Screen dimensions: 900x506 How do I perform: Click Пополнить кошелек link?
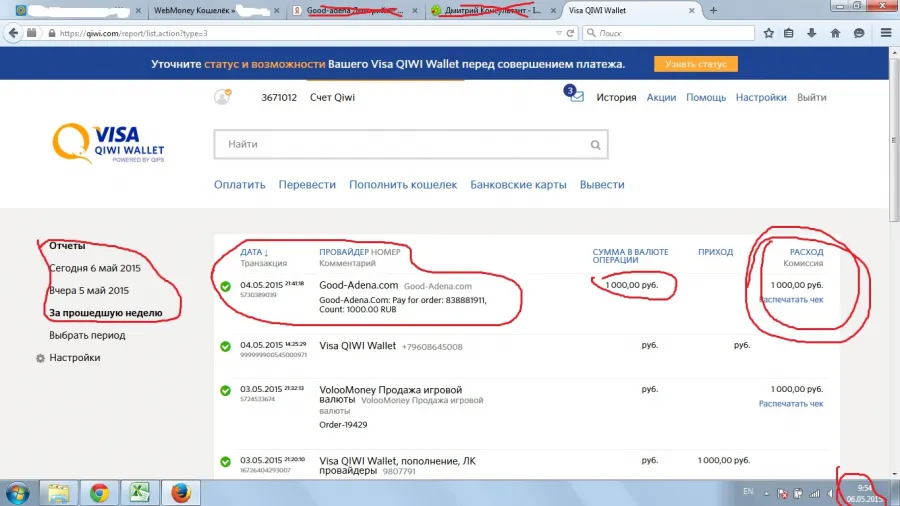(x=403, y=185)
